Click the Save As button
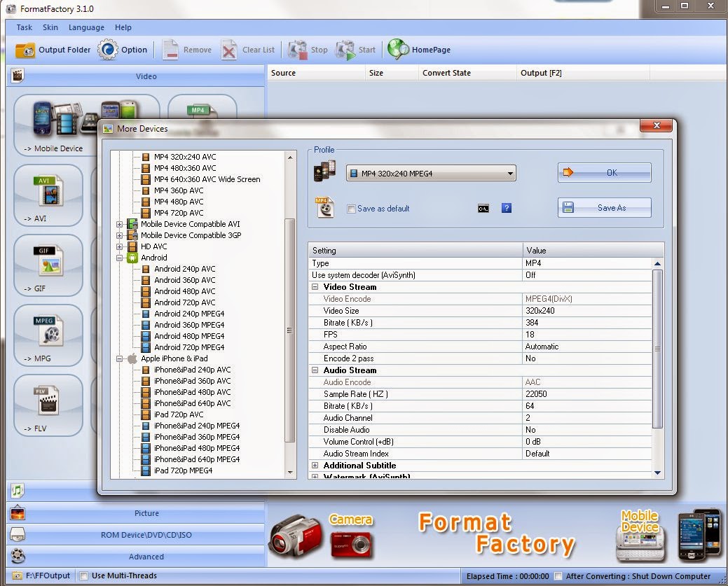The height and width of the screenshot is (586, 728). (605, 208)
